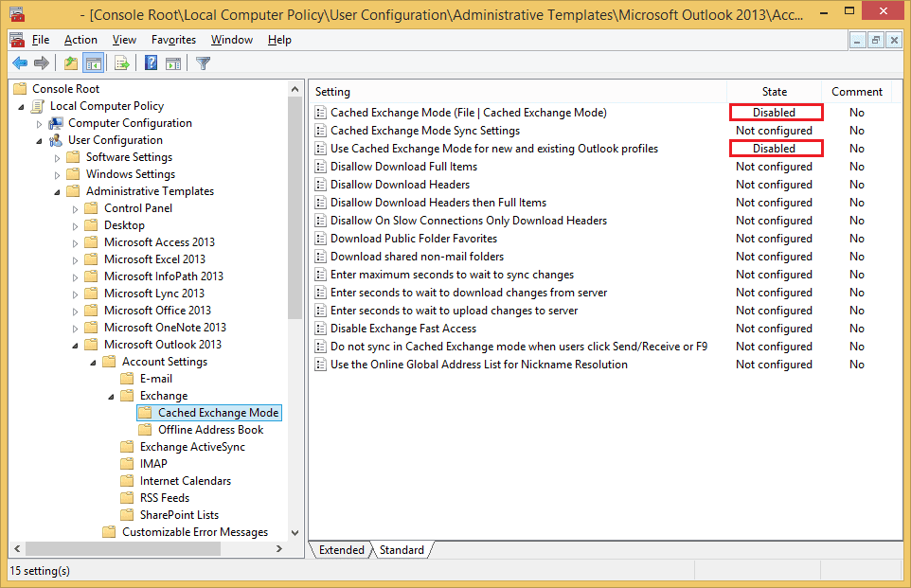Viewport: 911px width, 588px height.
Task: Click the Back navigation arrow
Action: [x=20, y=62]
